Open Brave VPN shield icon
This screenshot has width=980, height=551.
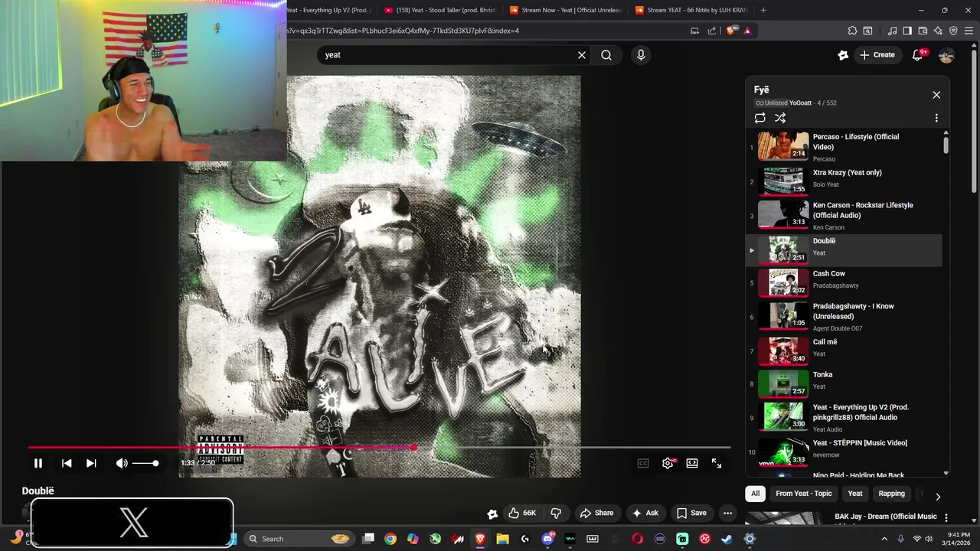[x=953, y=31]
